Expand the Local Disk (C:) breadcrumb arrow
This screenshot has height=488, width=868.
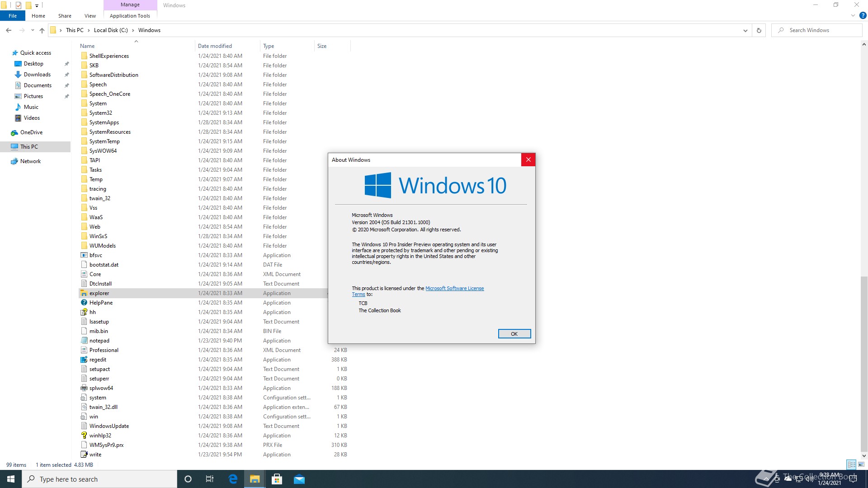pyautogui.click(x=133, y=30)
